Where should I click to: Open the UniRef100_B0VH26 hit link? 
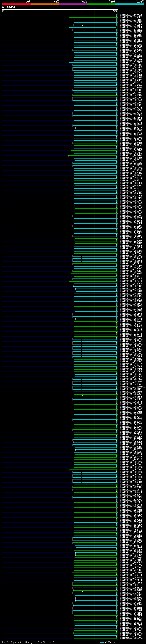pyautogui.click(x=131, y=15)
